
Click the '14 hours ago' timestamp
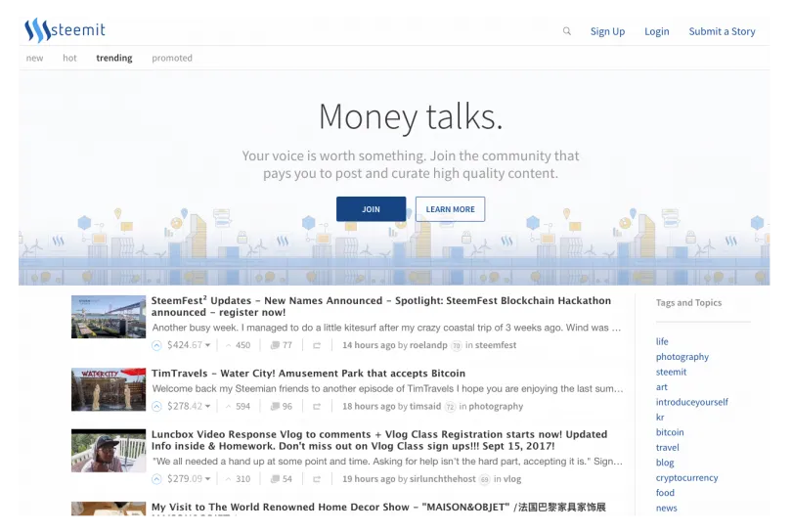coord(369,345)
